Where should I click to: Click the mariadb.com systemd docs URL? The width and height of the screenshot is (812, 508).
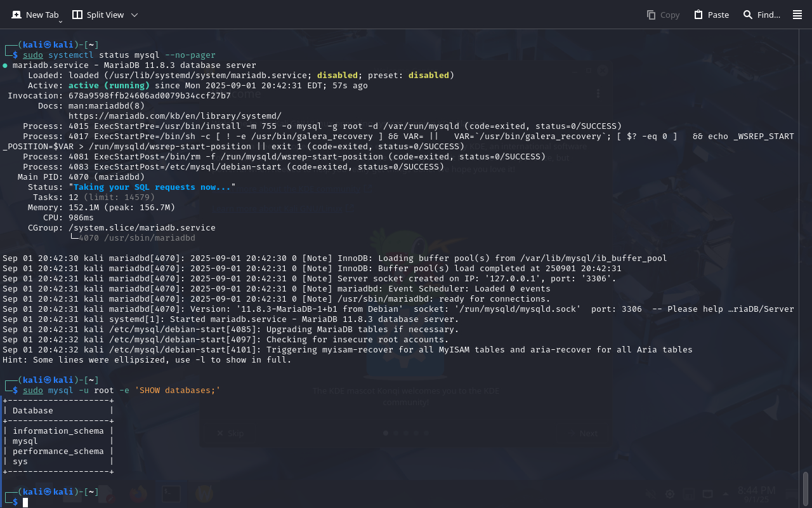pos(175,116)
